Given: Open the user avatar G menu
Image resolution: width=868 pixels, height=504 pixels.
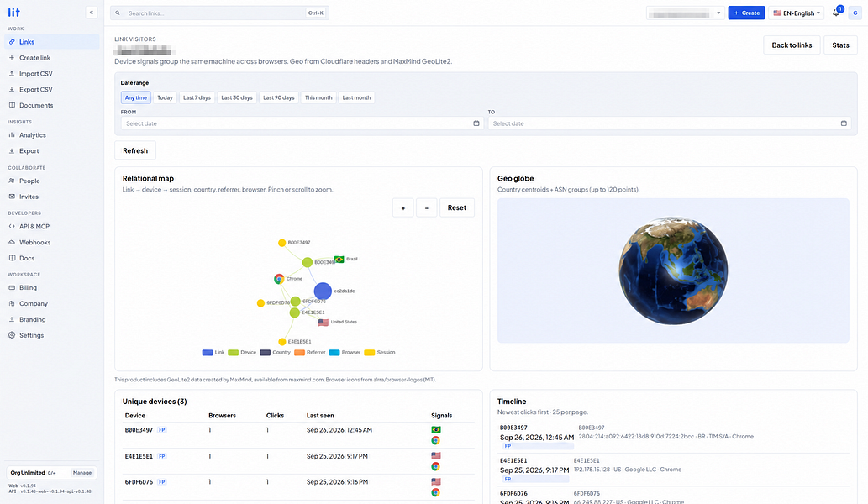Looking at the screenshot, I should (x=855, y=13).
